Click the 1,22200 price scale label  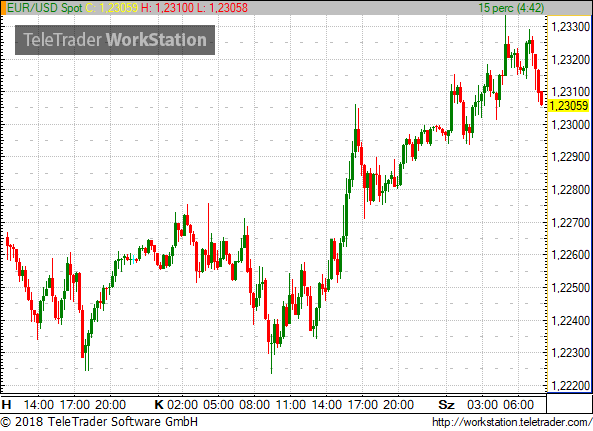571,386
